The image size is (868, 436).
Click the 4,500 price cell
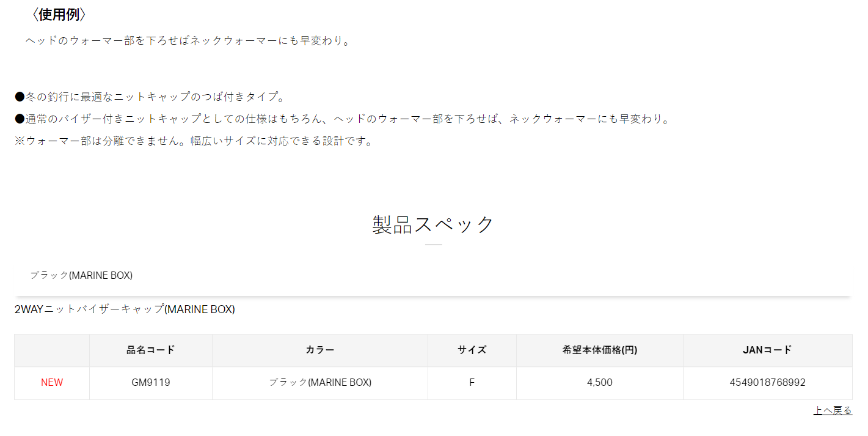(x=599, y=383)
